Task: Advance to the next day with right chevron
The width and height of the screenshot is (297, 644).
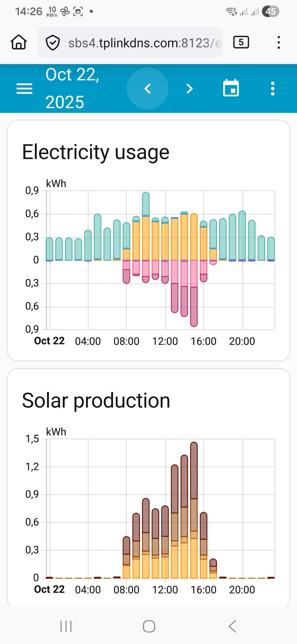Action: pyautogui.click(x=189, y=89)
